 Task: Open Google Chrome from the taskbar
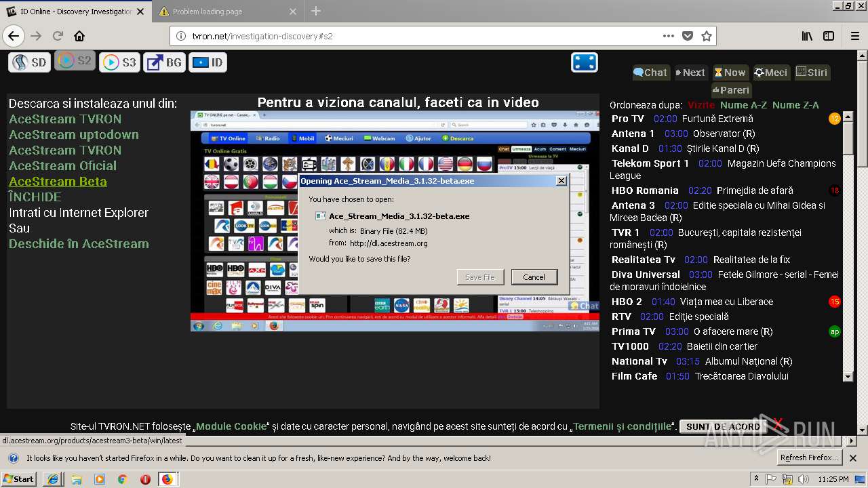122,479
